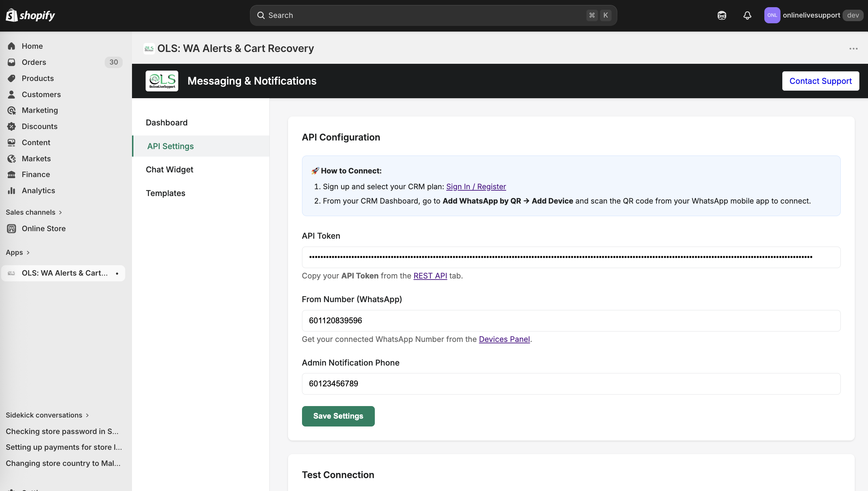
Task: Open Online Store sales channel
Action: [44, 229]
